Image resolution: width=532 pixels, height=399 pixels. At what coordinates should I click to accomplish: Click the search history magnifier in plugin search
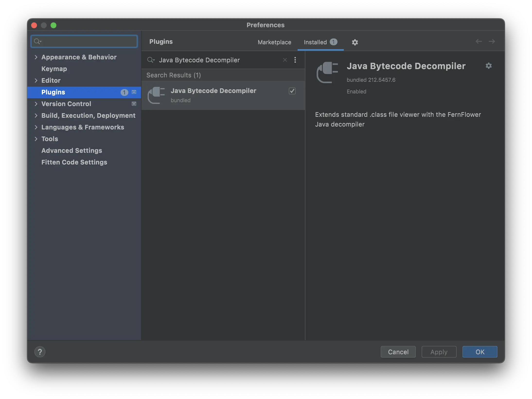151,60
